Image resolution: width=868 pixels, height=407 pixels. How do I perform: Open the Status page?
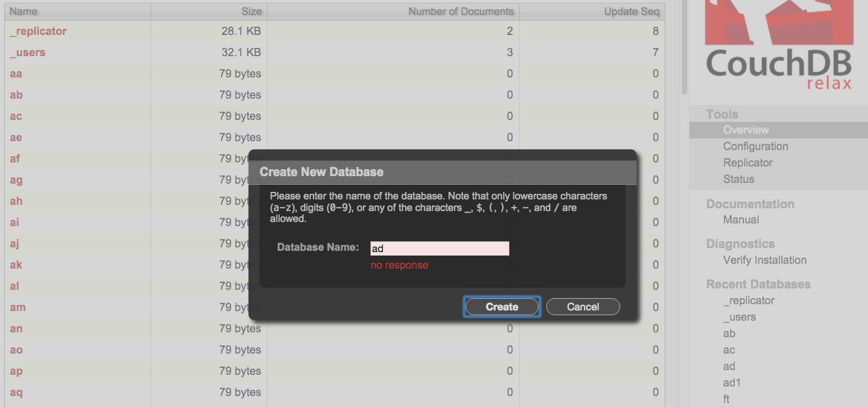(x=738, y=179)
